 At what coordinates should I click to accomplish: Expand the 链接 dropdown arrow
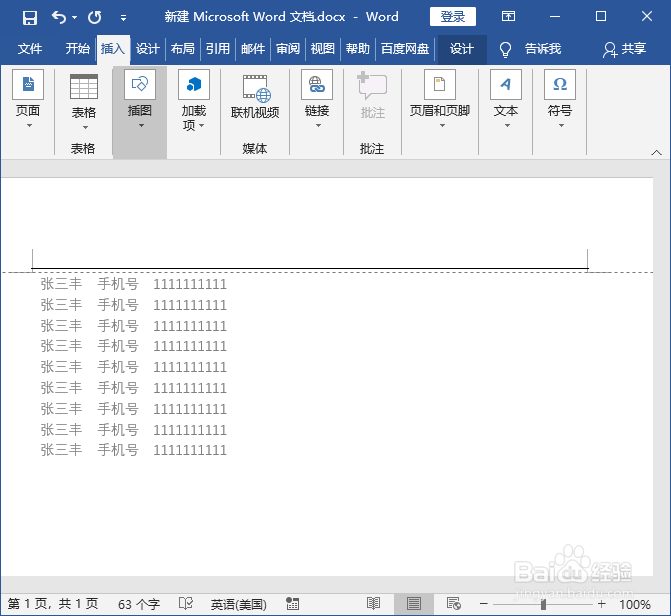click(318, 126)
